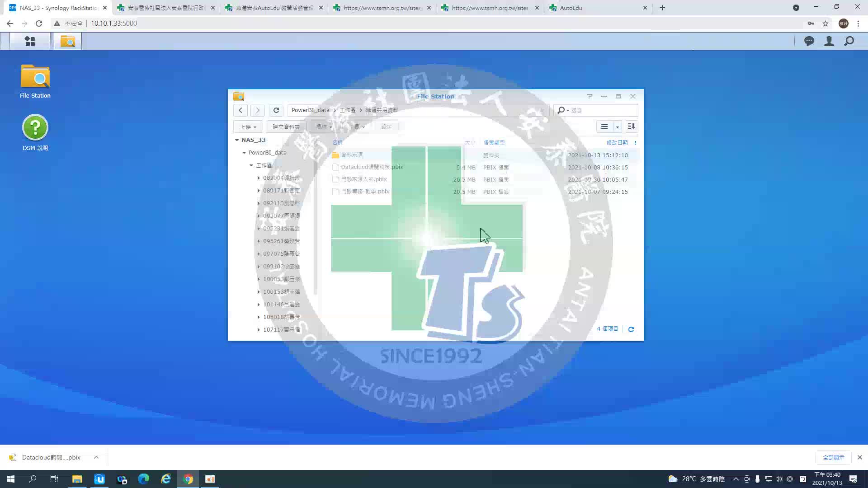The image size is (868, 488).
Task: Select the 107117 folder in tree
Action: (x=282, y=330)
